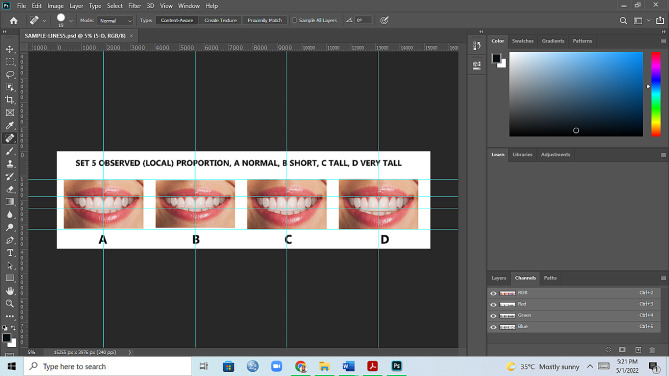Open the Window menu
Viewport: 669px width, 376px height.
tap(189, 6)
